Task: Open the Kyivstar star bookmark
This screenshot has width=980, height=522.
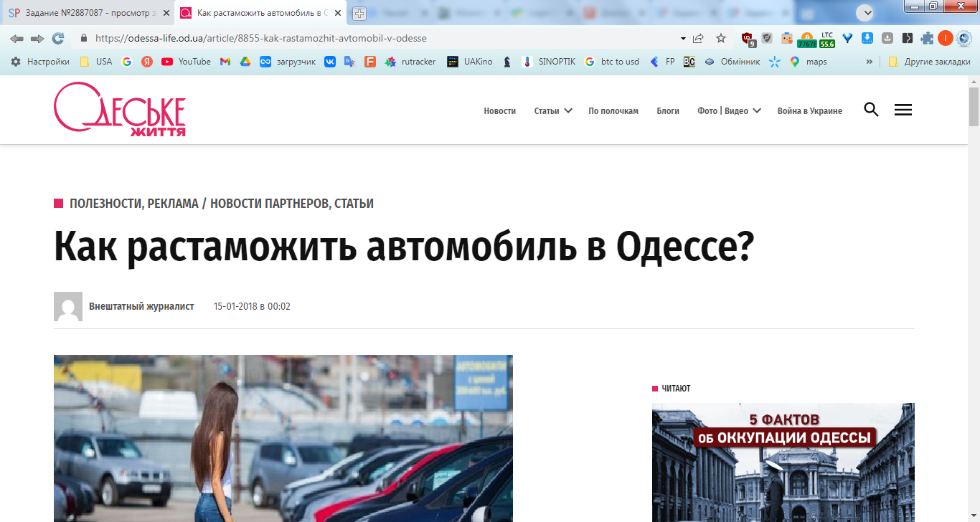Action: pyautogui.click(x=775, y=62)
